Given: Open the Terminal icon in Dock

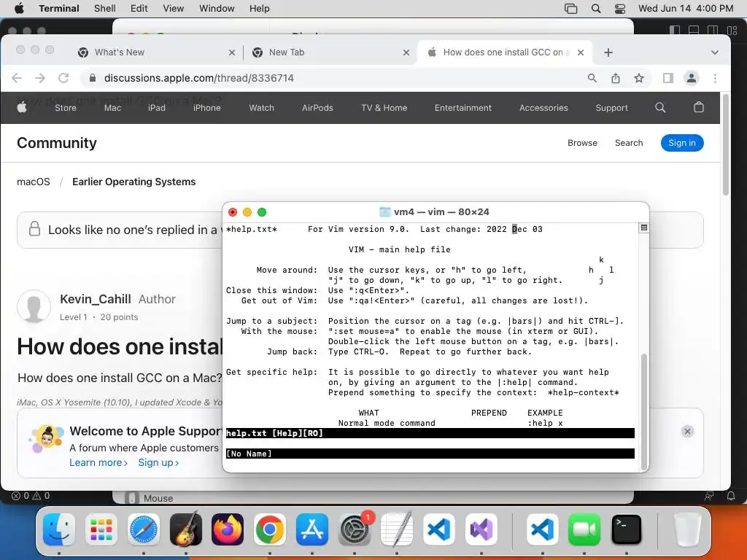Looking at the screenshot, I should [x=626, y=529].
